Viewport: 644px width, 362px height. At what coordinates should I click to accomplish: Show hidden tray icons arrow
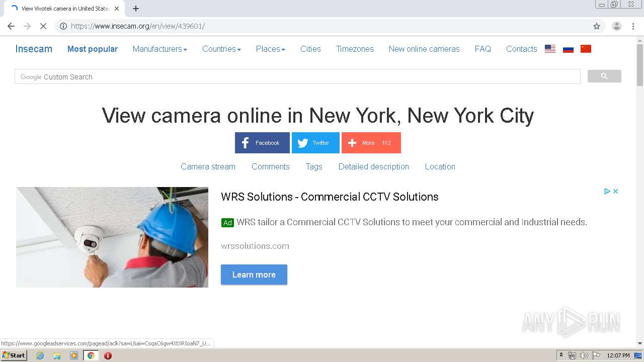(x=561, y=355)
